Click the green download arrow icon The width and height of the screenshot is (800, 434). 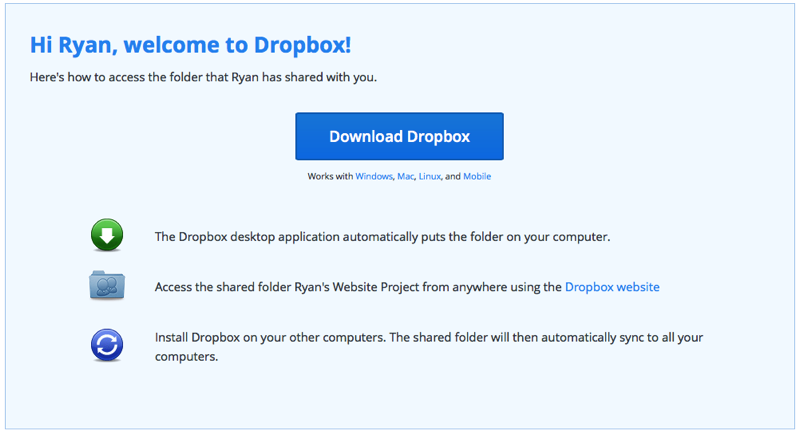[107, 235]
